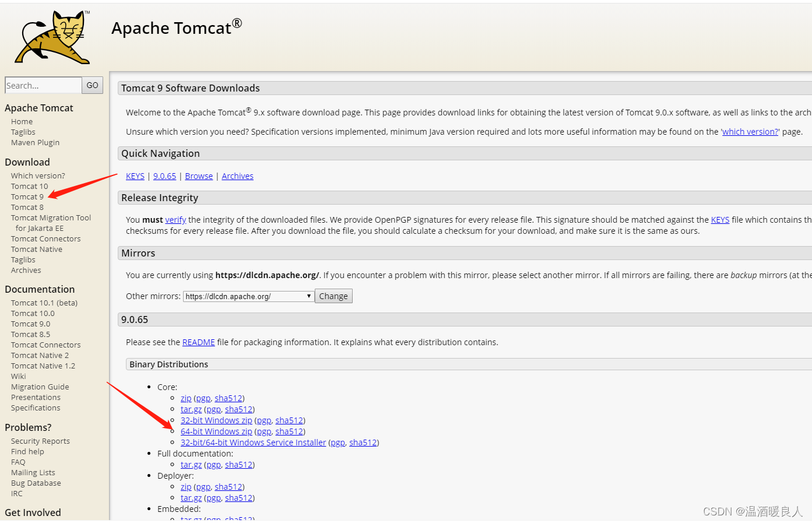Viewport: 812px width, 523px height.
Task: Click the pgp link for Deployer zip
Action: click(x=203, y=487)
